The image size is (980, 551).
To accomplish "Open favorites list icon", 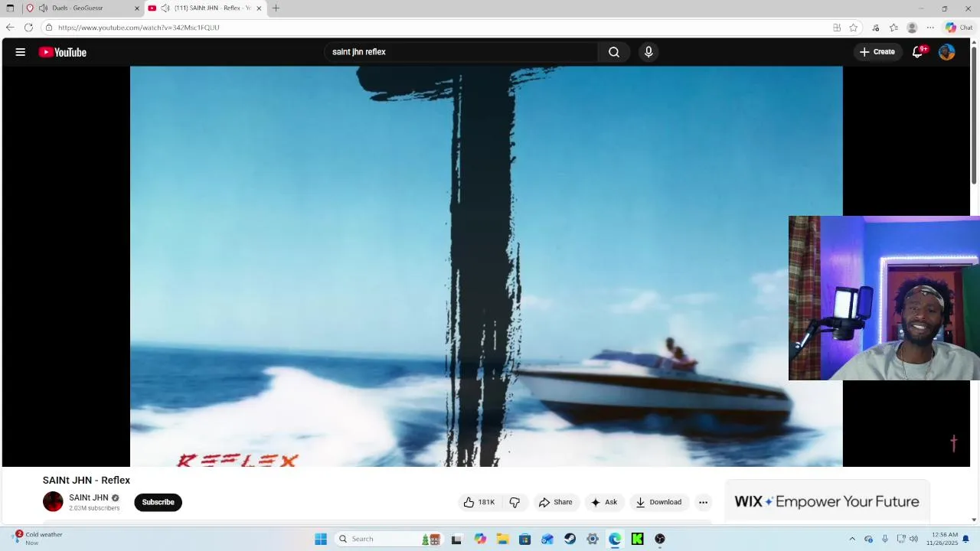I will click(893, 28).
